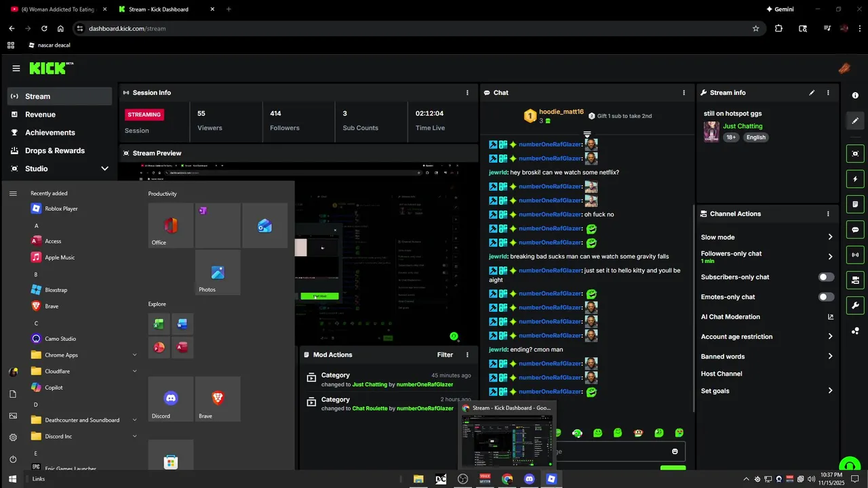This screenshot has width=868, height=488.
Task: Open Photos tile in Start menu
Action: (x=218, y=272)
